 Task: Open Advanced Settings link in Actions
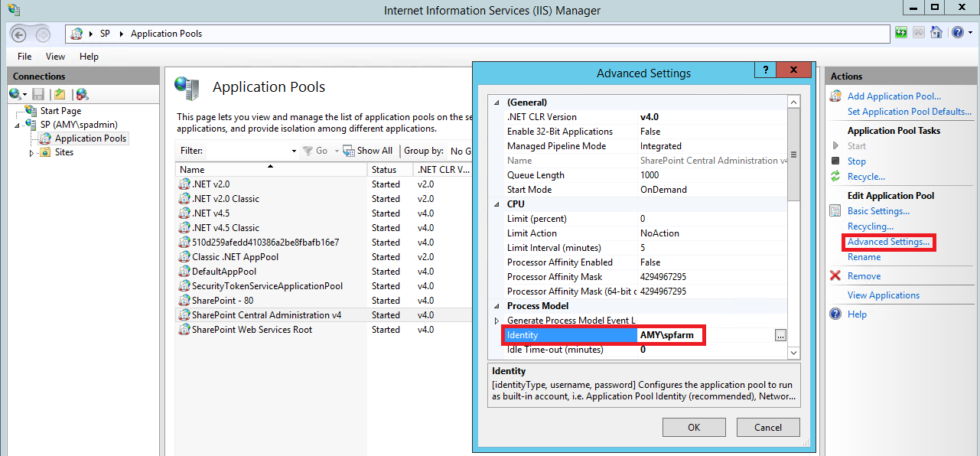pyautogui.click(x=889, y=242)
